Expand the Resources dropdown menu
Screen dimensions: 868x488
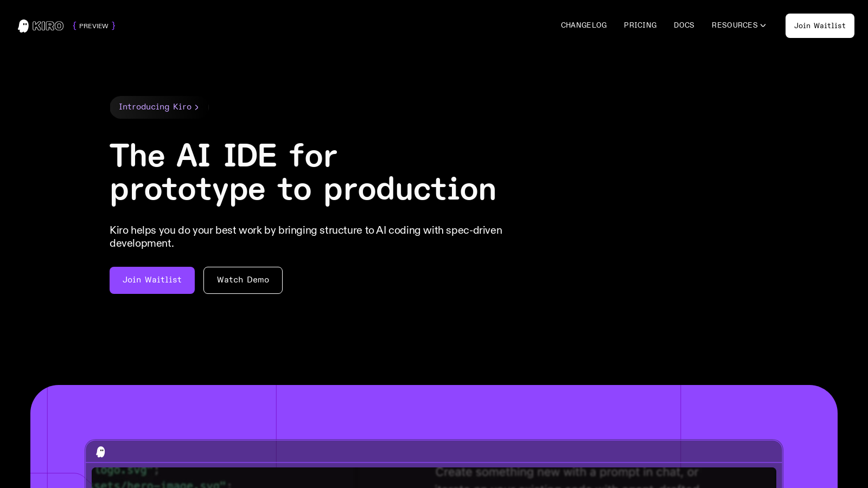[x=735, y=25]
